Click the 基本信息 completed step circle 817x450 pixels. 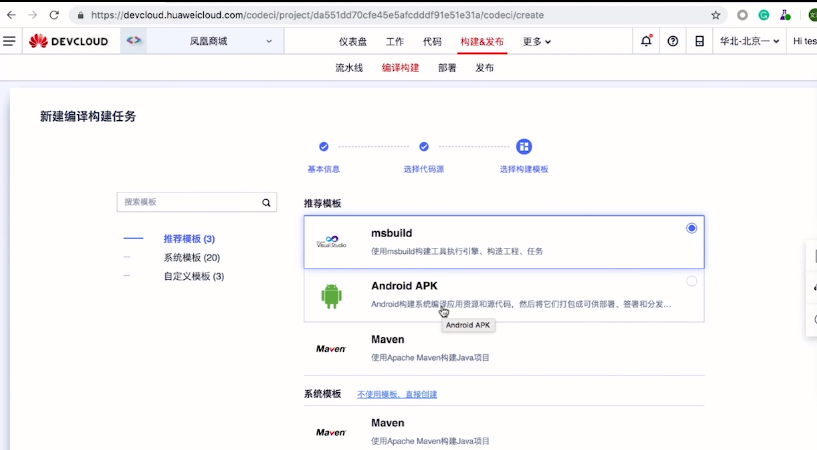tap(324, 147)
